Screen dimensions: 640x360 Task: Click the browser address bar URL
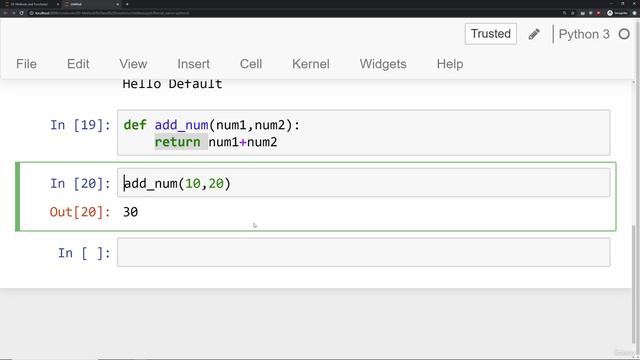click(112, 13)
